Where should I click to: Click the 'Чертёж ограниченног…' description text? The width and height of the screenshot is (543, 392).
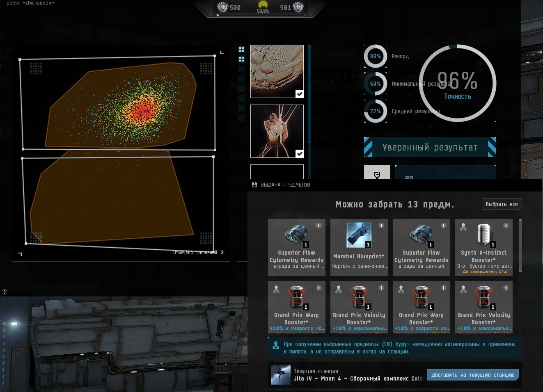click(x=359, y=266)
